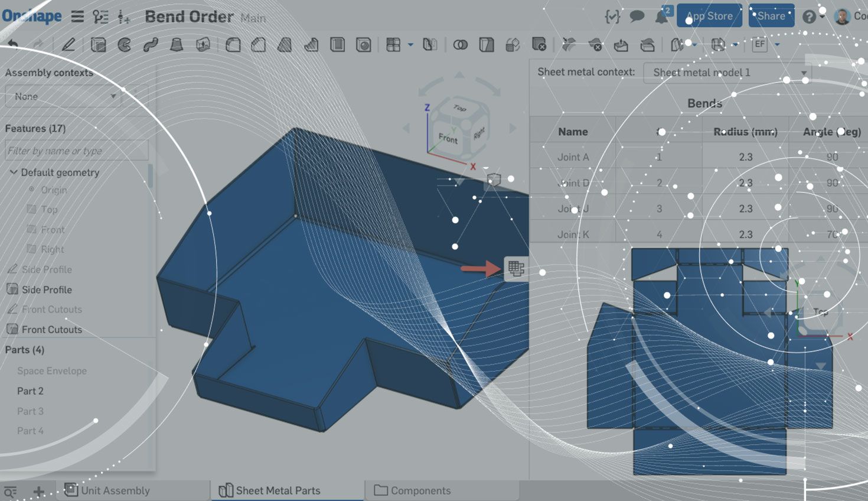868x501 pixels.
Task: Select the Sketch pencil tool
Action: [x=68, y=45]
